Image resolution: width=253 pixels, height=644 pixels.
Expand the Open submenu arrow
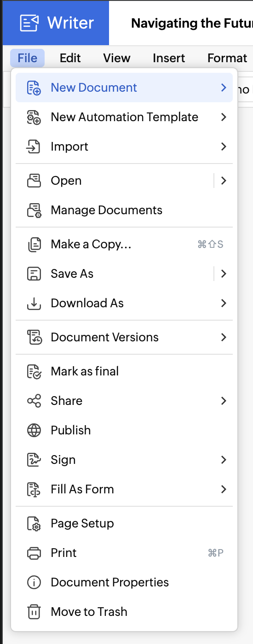(224, 181)
